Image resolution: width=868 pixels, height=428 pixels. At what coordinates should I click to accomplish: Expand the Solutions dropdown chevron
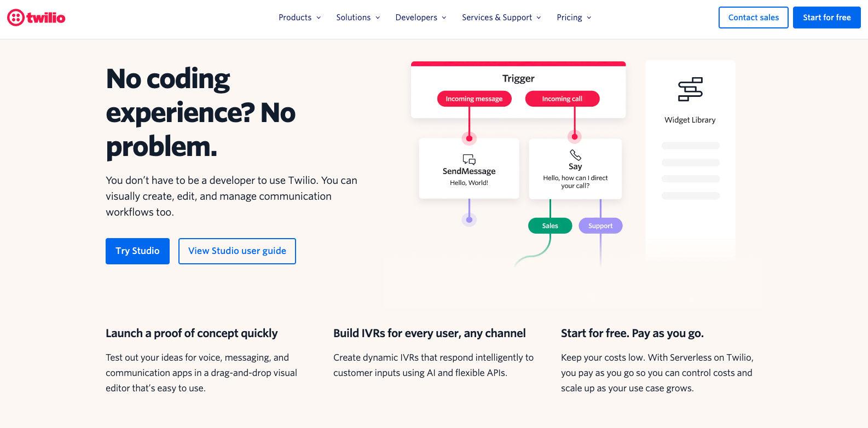tap(378, 18)
